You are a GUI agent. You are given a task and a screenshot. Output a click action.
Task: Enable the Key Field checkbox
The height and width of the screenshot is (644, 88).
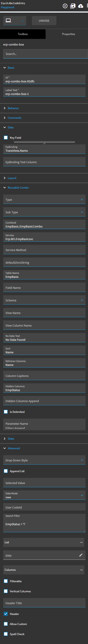pyautogui.click(x=6, y=138)
